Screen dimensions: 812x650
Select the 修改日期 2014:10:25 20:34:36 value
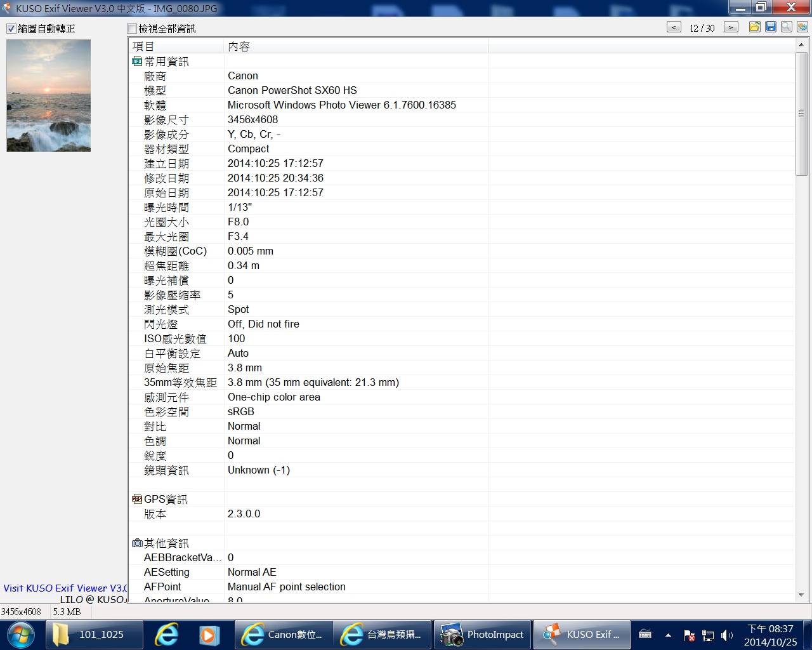coord(275,178)
